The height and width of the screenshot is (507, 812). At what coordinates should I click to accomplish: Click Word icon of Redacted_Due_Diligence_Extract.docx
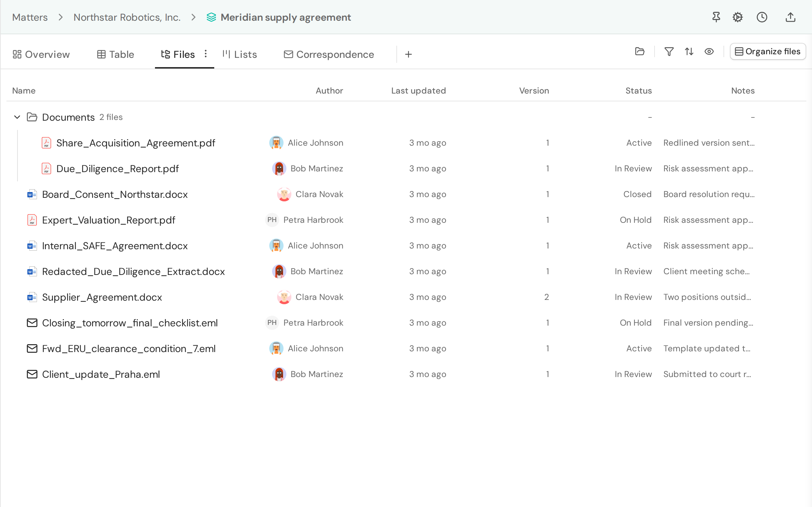(x=32, y=271)
